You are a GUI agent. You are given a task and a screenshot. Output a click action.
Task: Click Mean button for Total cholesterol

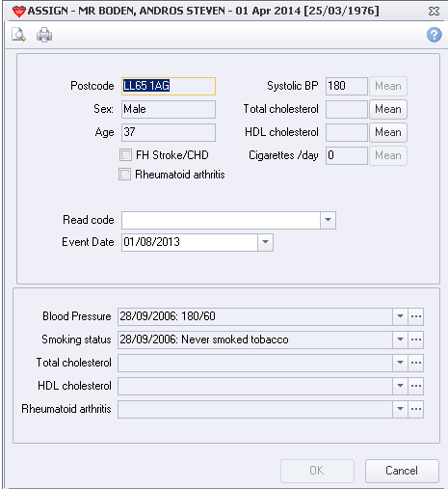click(388, 109)
